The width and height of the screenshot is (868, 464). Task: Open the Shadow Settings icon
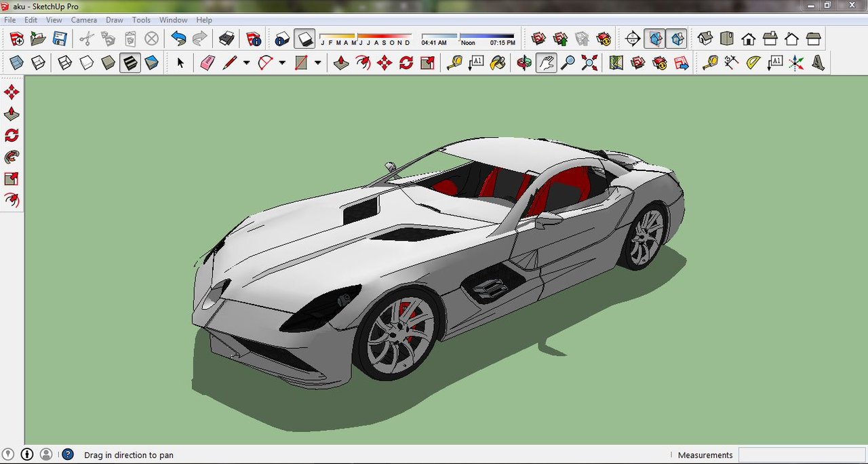point(282,39)
